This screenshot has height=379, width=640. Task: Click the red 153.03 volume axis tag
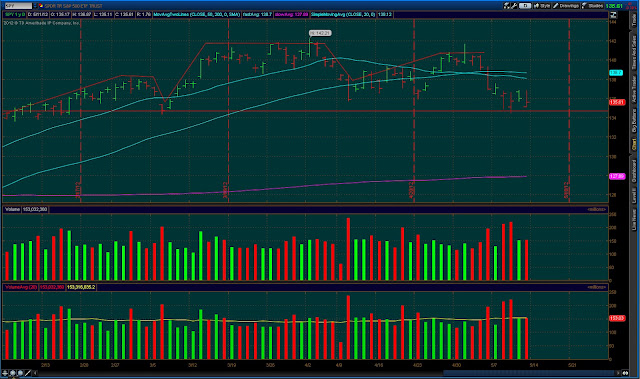tap(617, 318)
